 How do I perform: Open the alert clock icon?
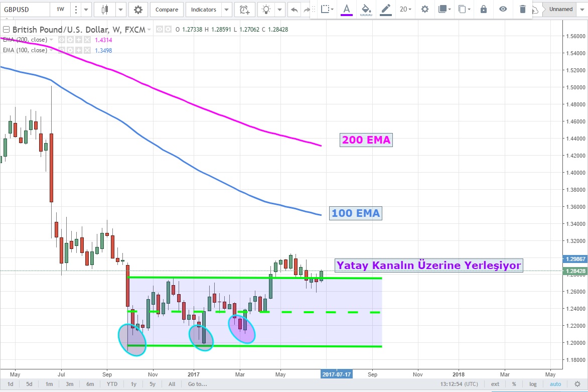click(244, 10)
